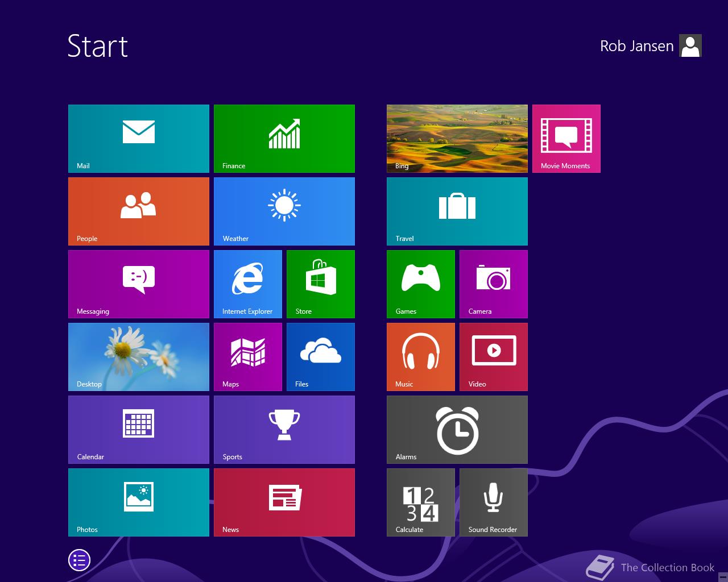The height and width of the screenshot is (582, 728).
Task: Launch the Movie Moments tile
Action: (566, 139)
